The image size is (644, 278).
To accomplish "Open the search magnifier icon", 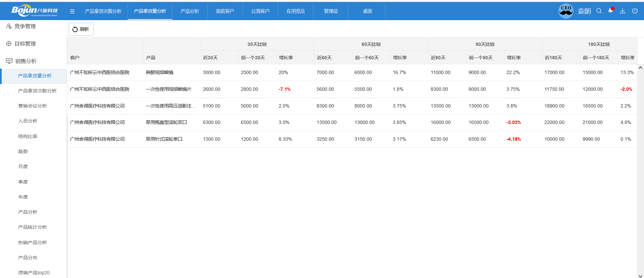I will pyautogui.click(x=599, y=11).
